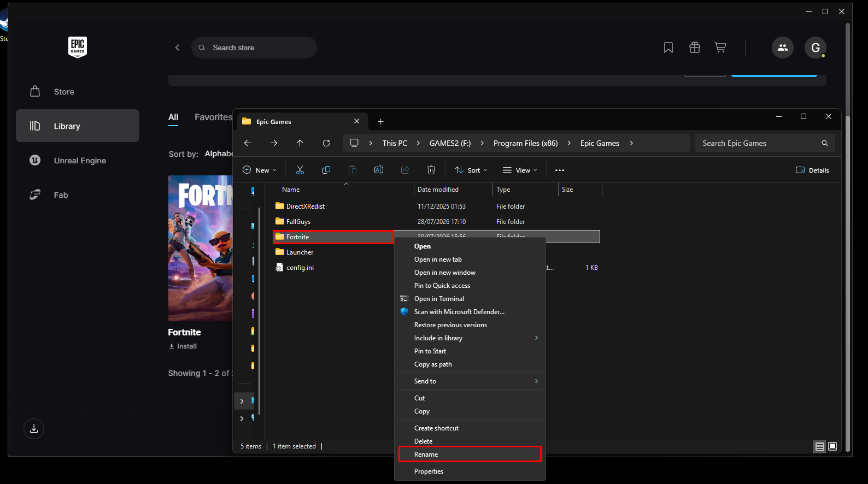Screen dimensions: 868x484
Task: Select the Fortnite game cover thumbnail
Action: pyautogui.click(x=201, y=248)
